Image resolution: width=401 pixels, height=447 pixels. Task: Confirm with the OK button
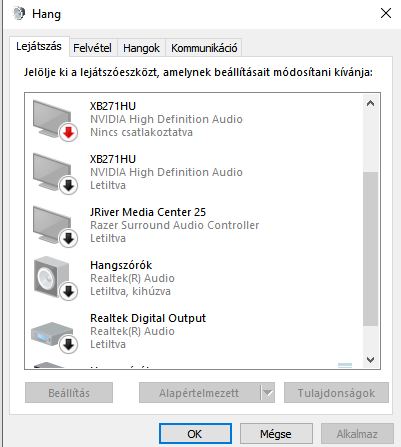(195, 434)
